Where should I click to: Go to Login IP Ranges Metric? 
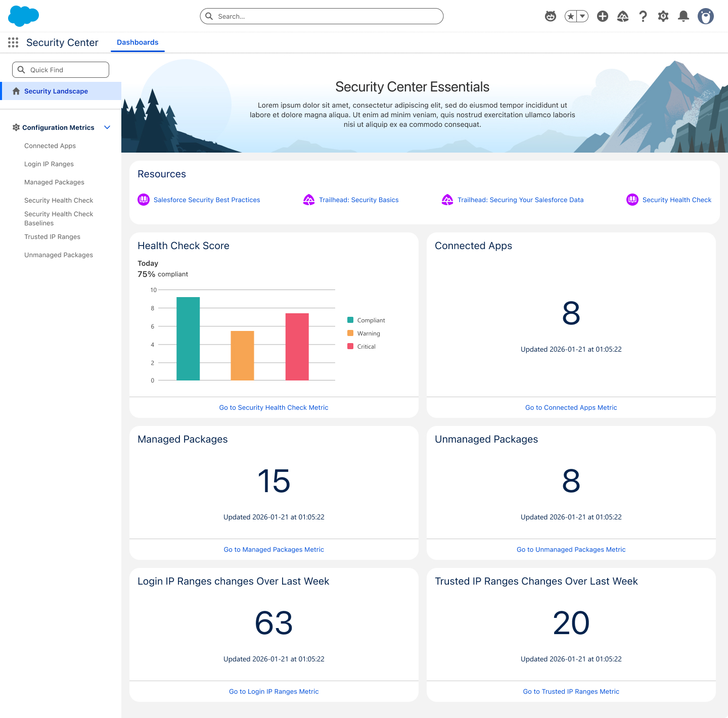point(274,692)
